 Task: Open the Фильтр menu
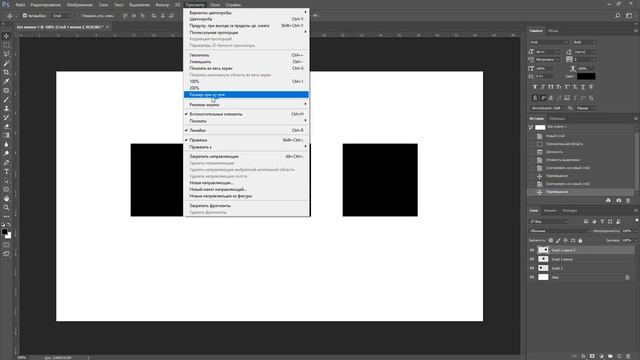162,4
